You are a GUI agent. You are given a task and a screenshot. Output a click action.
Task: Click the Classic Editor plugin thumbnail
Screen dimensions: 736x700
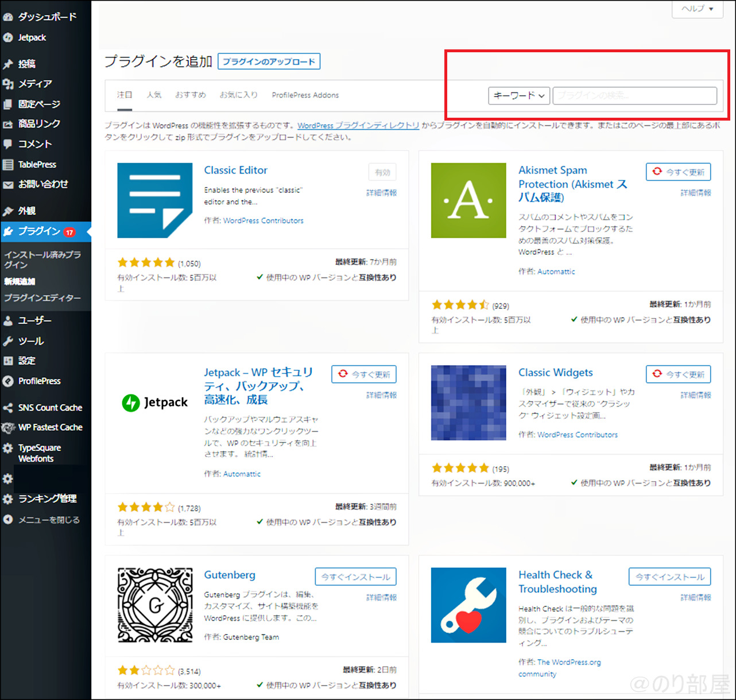(155, 200)
